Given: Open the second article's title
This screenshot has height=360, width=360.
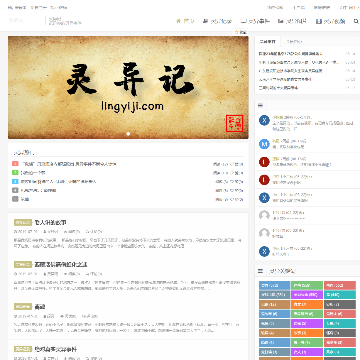Looking at the screenshot, I should [x=61, y=264].
